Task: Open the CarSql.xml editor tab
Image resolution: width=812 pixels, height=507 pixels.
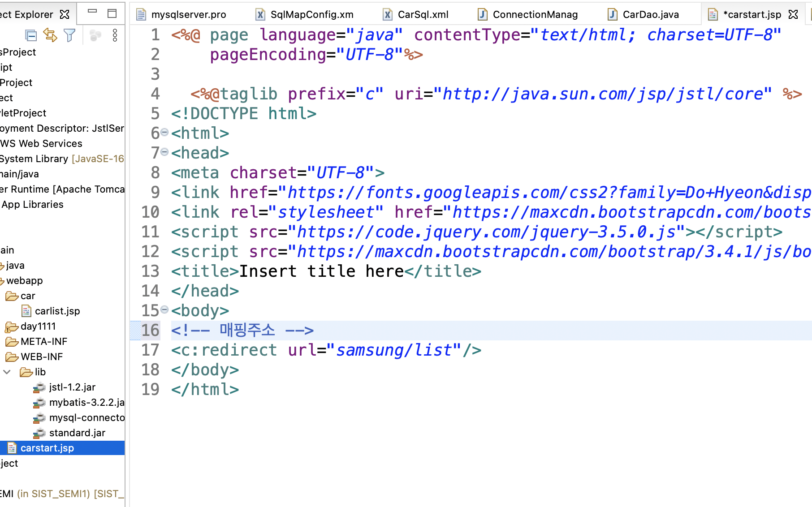Action: pos(415,14)
